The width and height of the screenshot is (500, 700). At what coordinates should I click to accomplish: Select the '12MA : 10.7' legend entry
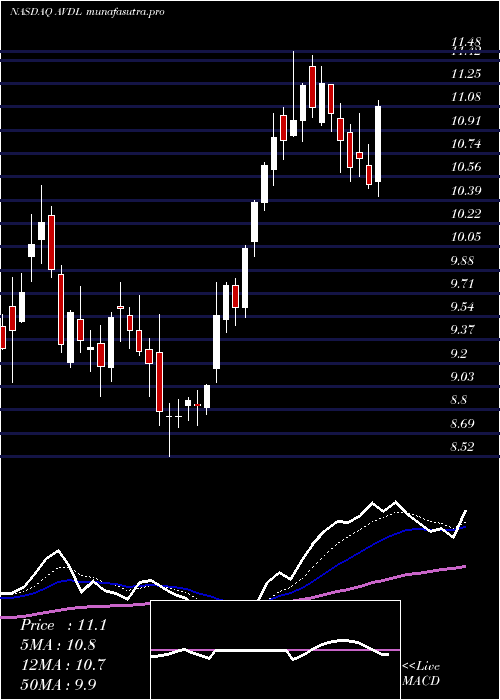pyautogui.click(x=62, y=664)
